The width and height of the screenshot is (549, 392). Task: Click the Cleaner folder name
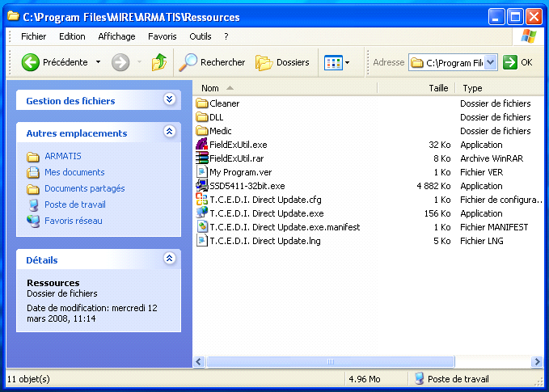(x=225, y=103)
